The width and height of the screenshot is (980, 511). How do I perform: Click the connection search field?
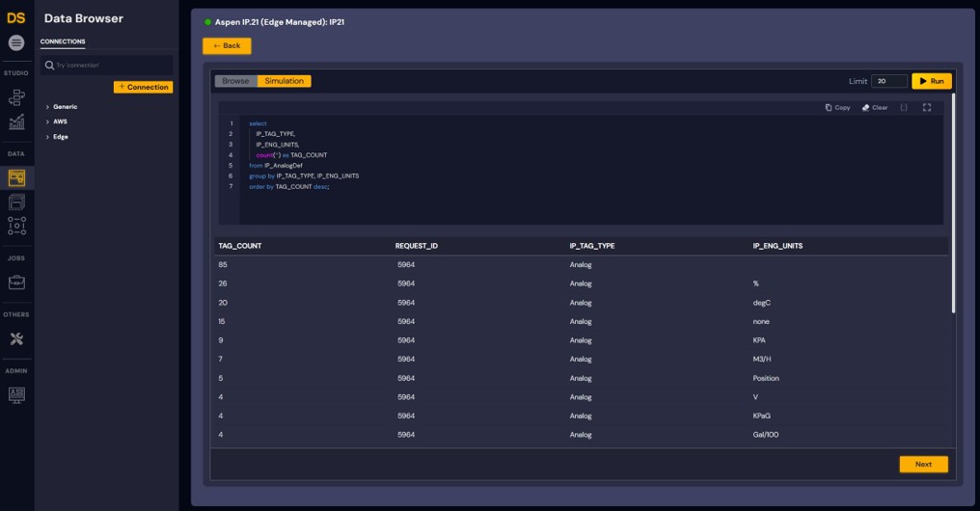[106, 65]
